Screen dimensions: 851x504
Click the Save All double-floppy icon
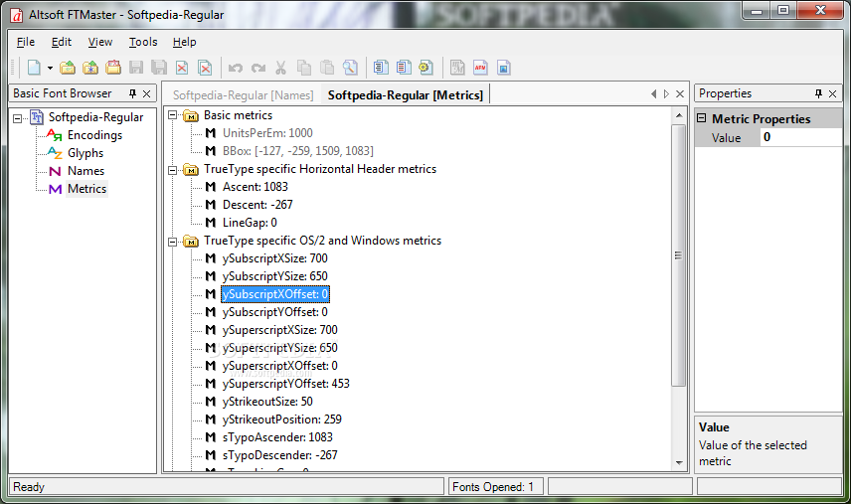[x=159, y=68]
